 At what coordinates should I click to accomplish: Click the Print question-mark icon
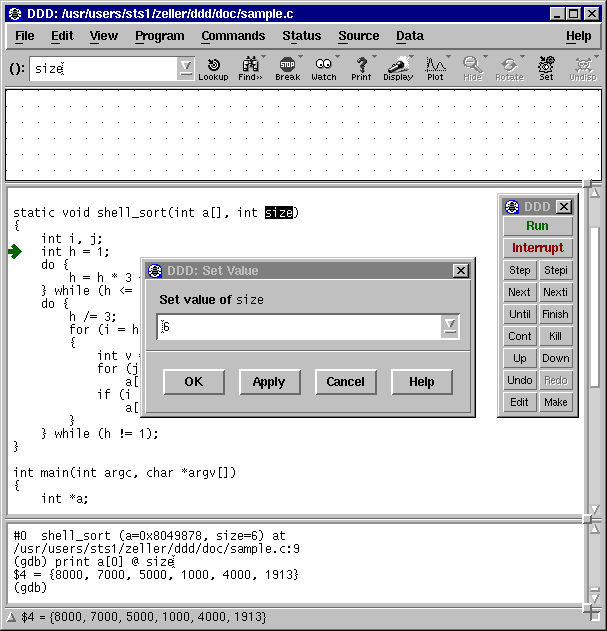(361, 68)
